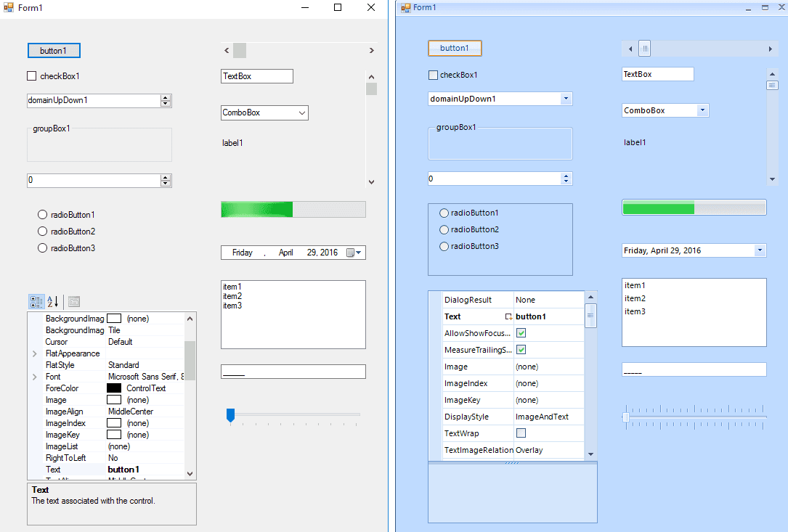Click up arrow of blue property grid scrollbar

[x=590, y=297]
